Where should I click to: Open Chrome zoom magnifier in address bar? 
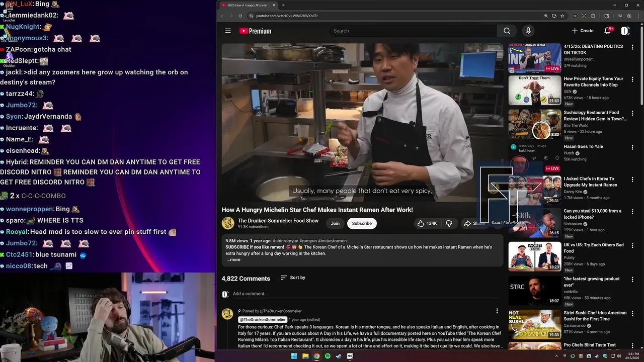pyautogui.click(x=546, y=16)
